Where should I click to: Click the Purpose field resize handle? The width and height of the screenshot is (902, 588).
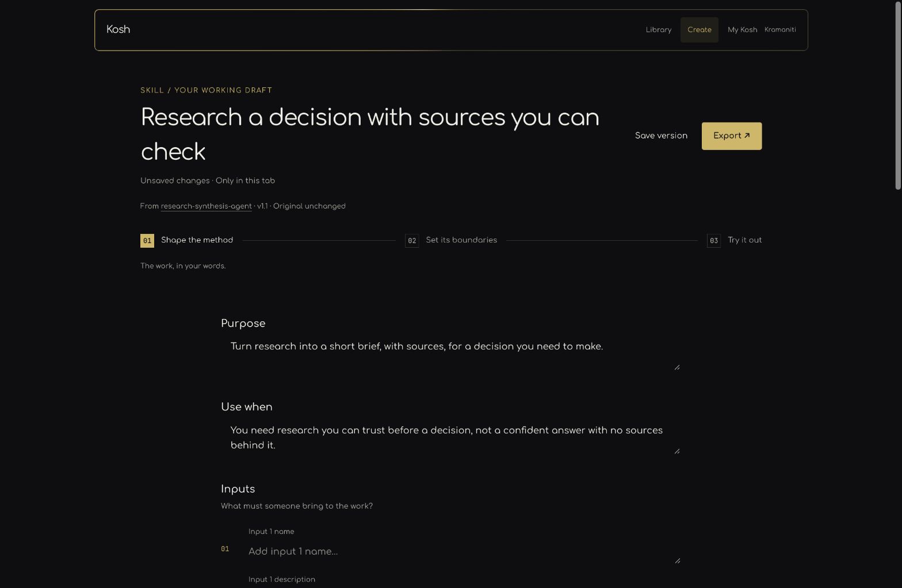[x=677, y=367]
